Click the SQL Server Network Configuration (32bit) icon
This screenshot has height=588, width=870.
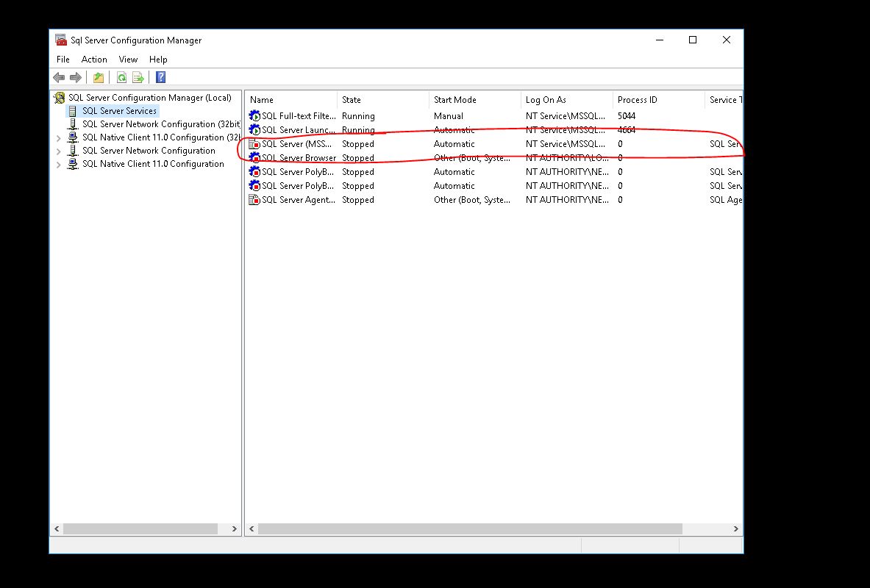pyautogui.click(x=73, y=124)
